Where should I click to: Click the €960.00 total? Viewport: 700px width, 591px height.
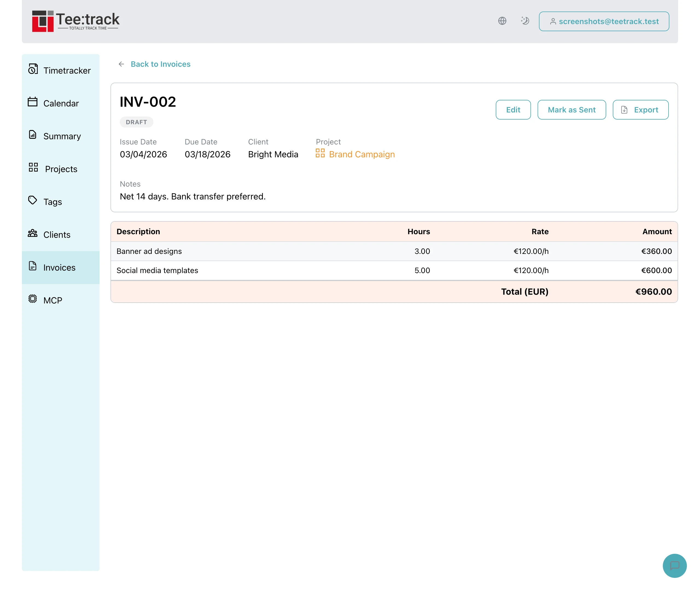(x=654, y=291)
